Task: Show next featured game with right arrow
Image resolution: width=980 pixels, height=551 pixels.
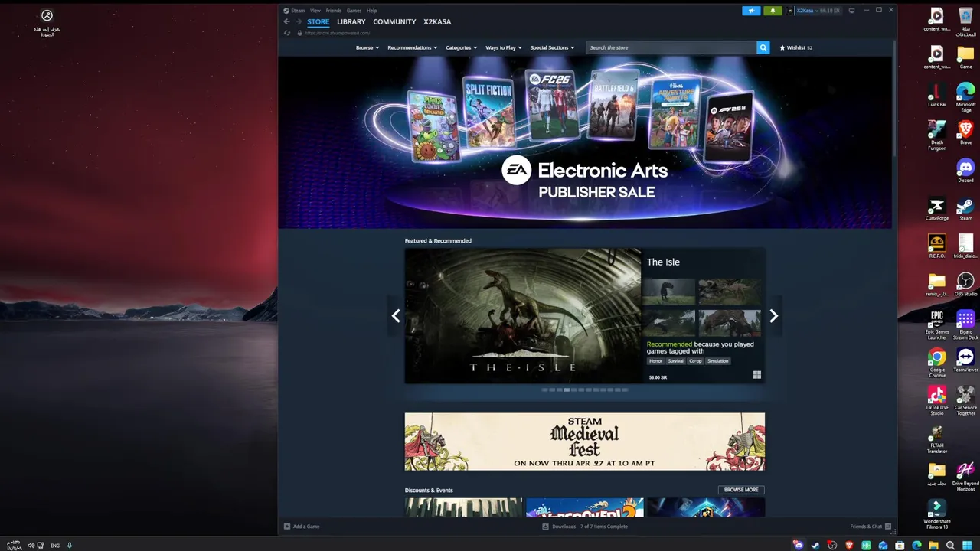Action: [x=773, y=316]
